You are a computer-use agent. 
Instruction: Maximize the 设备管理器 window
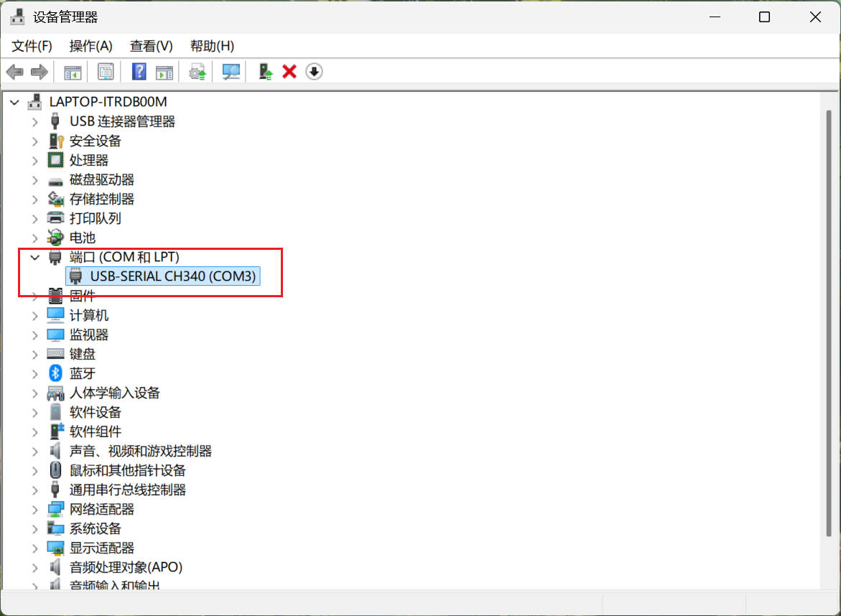click(764, 17)
